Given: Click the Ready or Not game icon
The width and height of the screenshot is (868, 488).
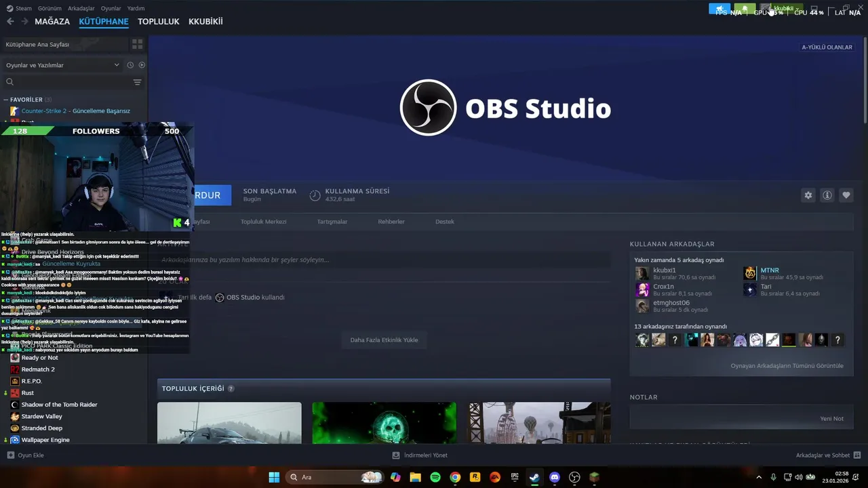Looking at the screenshot, I should coord(15,358).
